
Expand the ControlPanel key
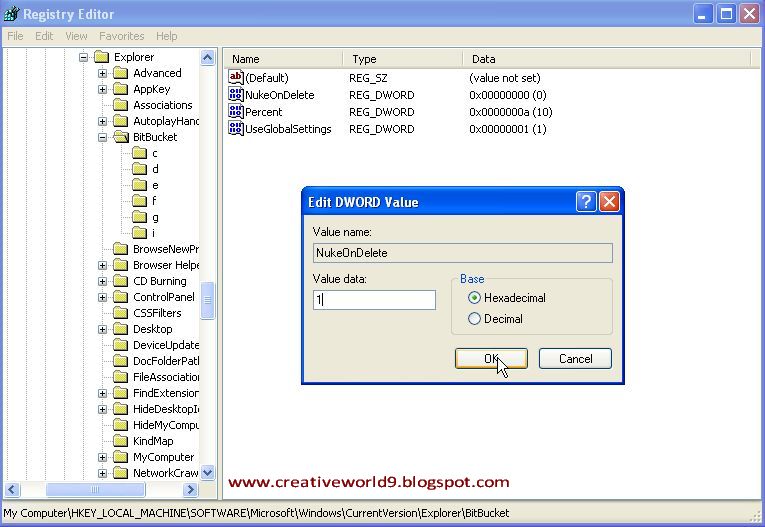(102, 297)
